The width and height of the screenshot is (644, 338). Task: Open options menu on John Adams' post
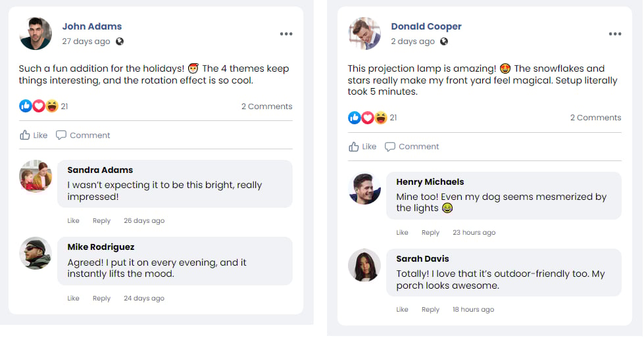285,34
